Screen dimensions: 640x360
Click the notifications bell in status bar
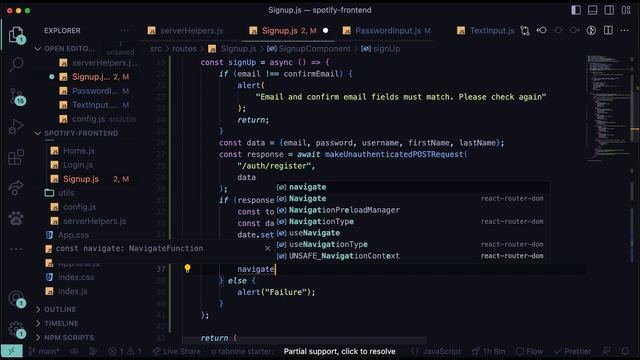coord(625,351)
